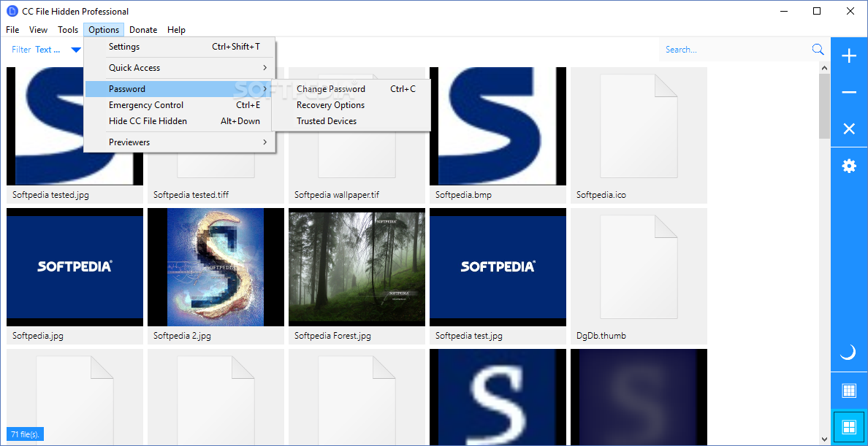Screen dimensions: 868x446
Task: Open the Donate menu
Action: click(143, 30)
